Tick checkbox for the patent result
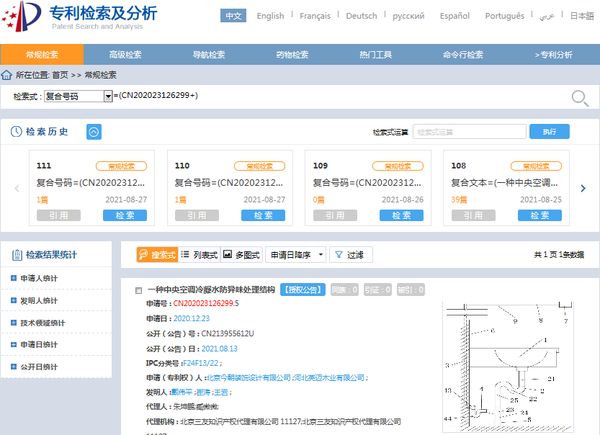This screenshot has height=435, width=600. (138, 290)
